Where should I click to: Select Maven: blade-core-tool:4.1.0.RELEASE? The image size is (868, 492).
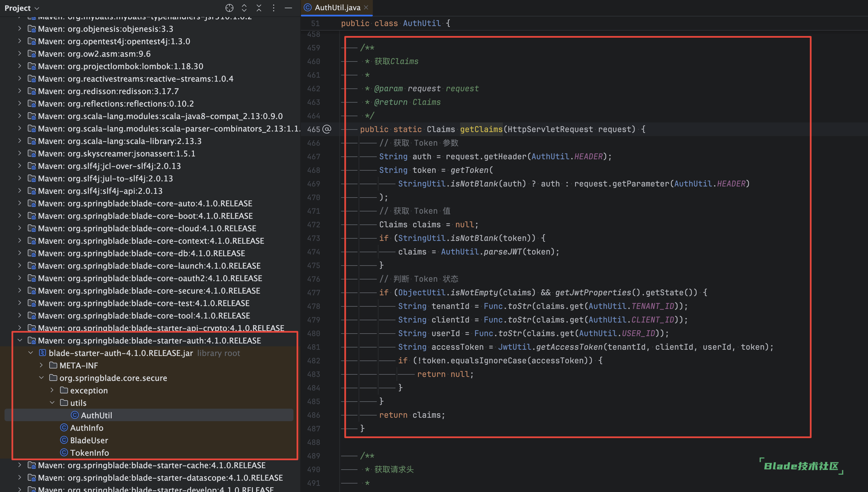[144, 316]
